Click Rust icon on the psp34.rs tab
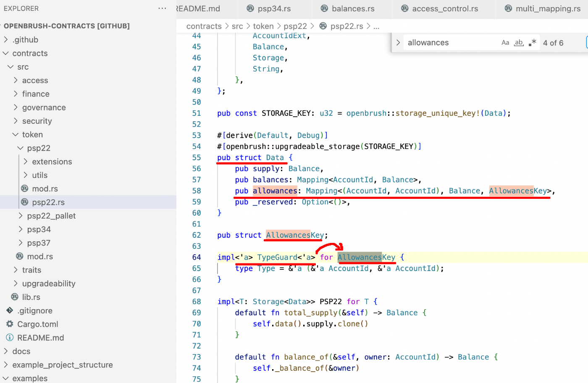588x383 pixels. click(x=250, y=8)
